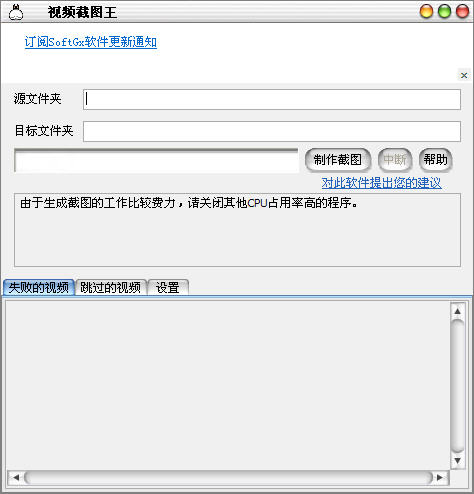474x494 pixels.
Task: Click the vertical scrollbar down arrow
Action: coord(457,460)
